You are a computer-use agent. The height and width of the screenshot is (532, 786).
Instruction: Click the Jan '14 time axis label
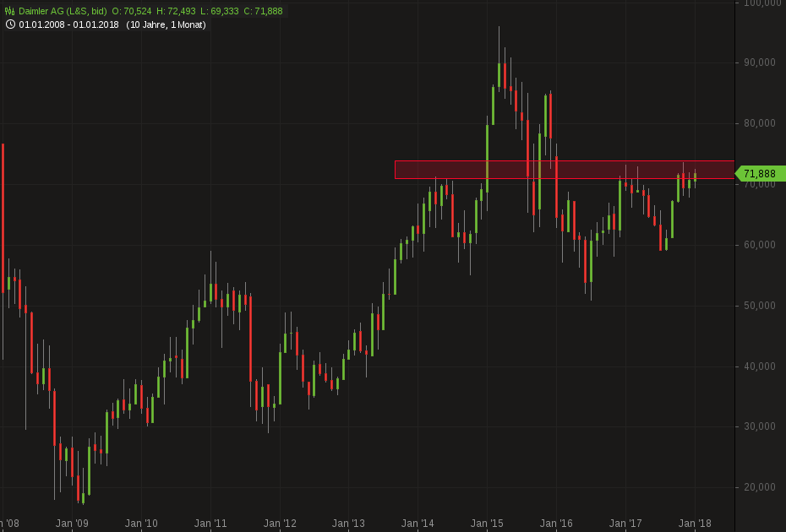[x=418, y=524]
